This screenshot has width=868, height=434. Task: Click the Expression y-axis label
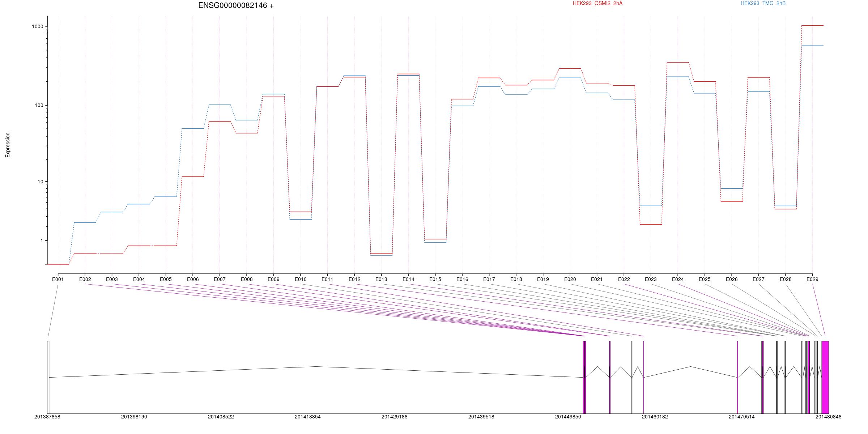(8, 145)
